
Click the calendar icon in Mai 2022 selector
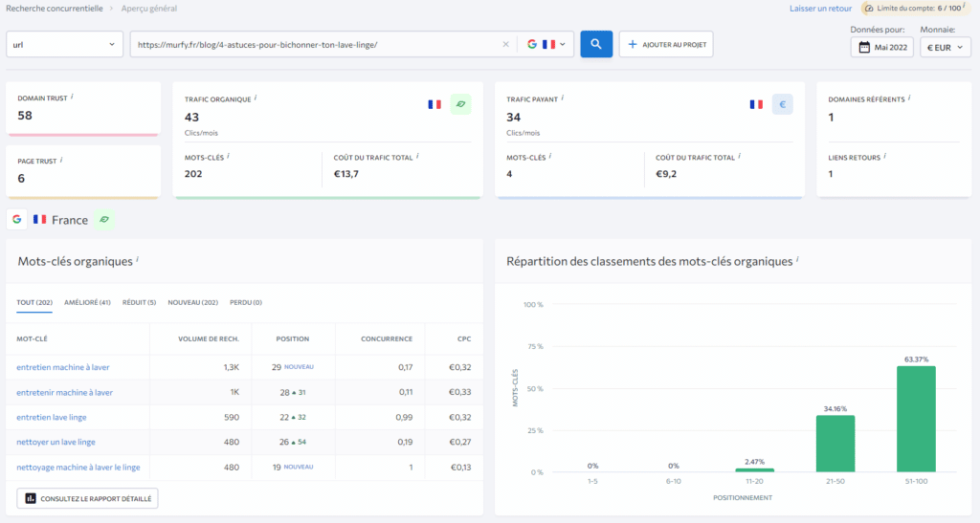(x=864, y=47)
